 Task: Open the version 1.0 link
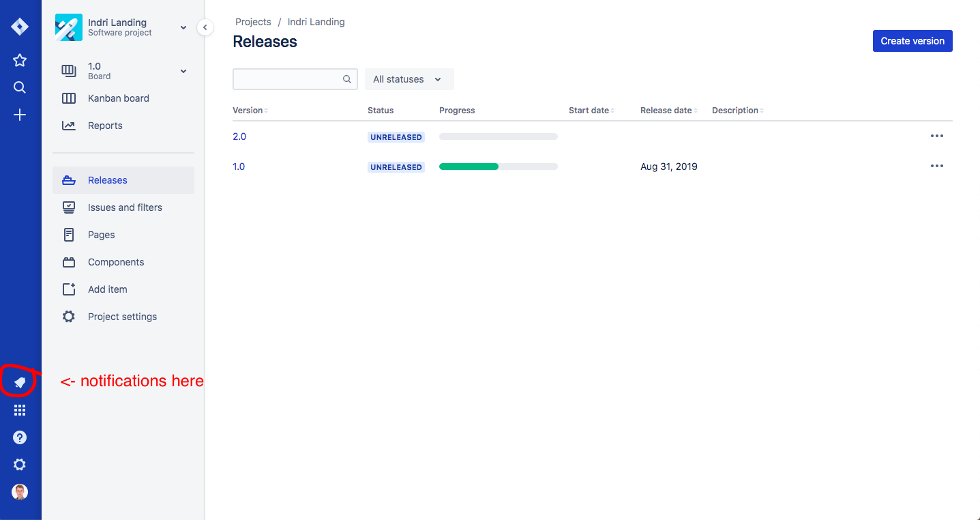[x=239, y=167]
